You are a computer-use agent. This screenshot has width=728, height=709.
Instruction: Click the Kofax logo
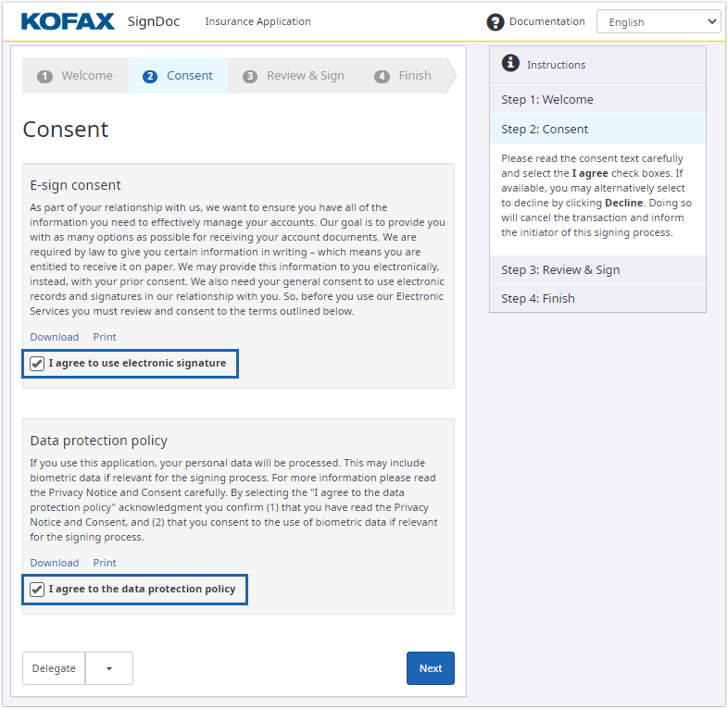pyautogui.click(x=67, y=21)
